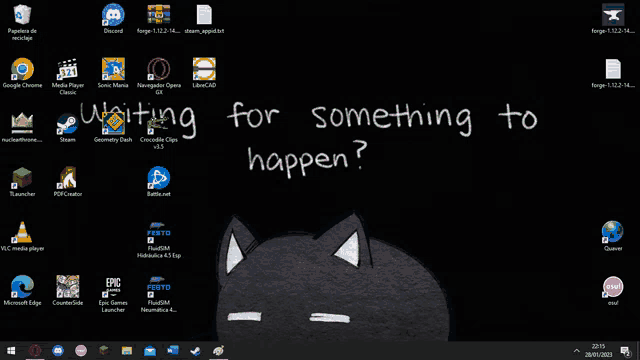Launch CounterSide desktop shortcut

coord(68,291)
